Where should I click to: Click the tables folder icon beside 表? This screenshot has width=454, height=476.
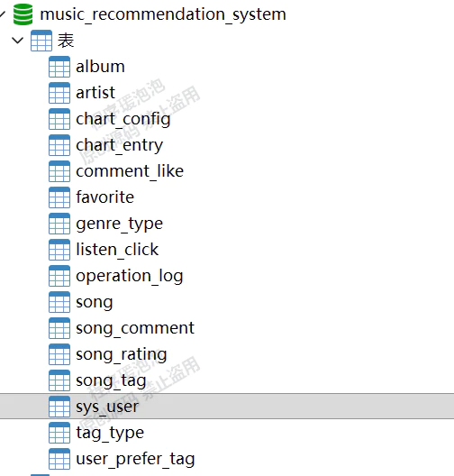[x=41, y=41]
